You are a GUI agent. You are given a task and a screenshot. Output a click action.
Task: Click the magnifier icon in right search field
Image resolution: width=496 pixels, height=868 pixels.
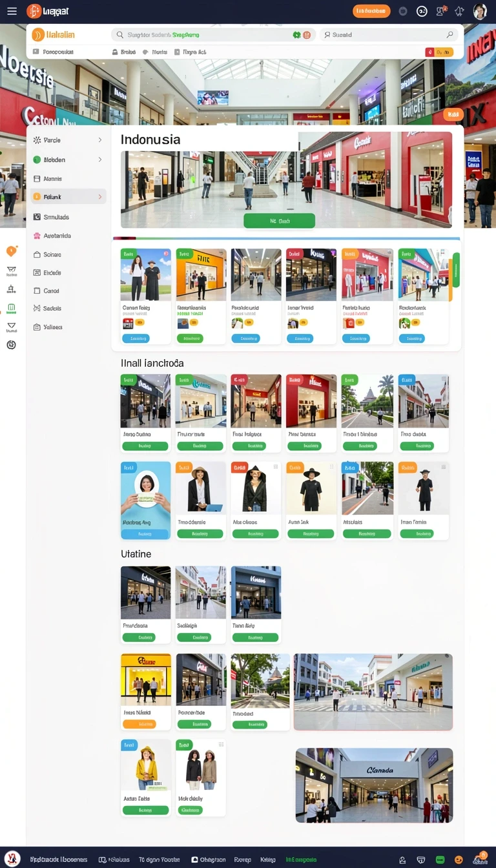pyautogui.click(x=449, y=35)
